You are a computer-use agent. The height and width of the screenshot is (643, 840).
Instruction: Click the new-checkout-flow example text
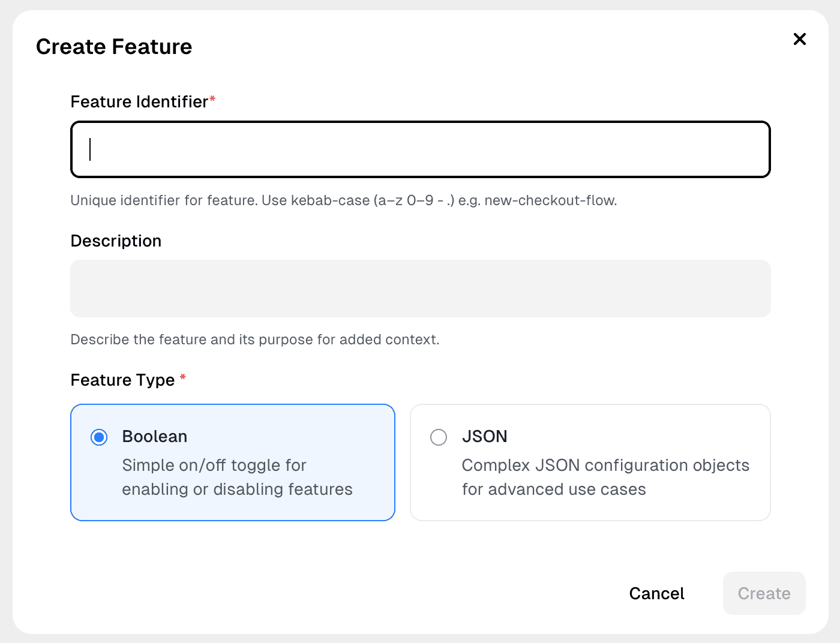(550, 200)
